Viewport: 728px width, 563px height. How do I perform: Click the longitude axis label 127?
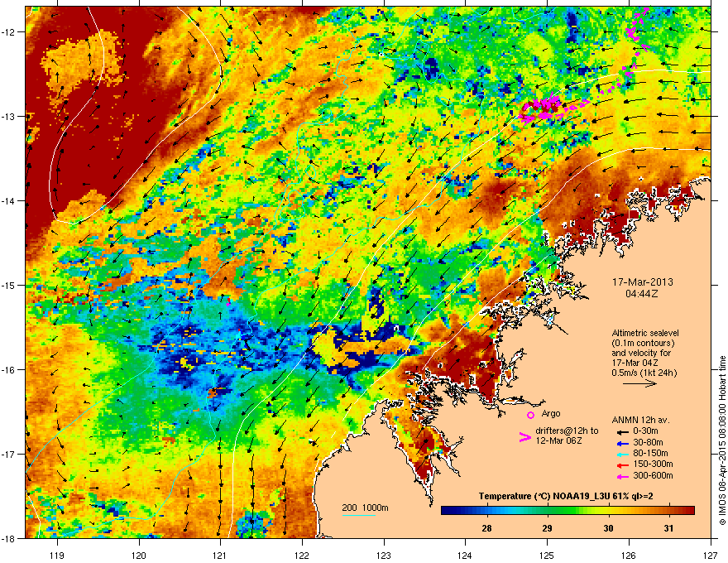coord(711,555)
